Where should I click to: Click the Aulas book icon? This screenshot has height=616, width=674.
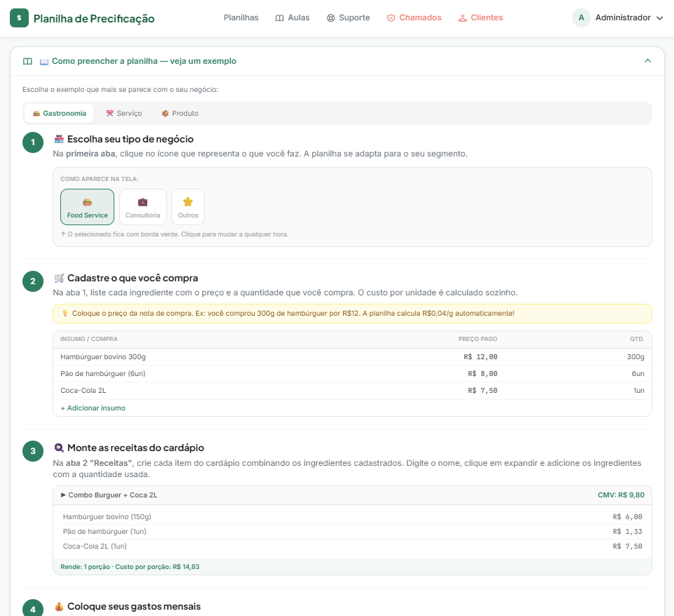tap(279, 18)
